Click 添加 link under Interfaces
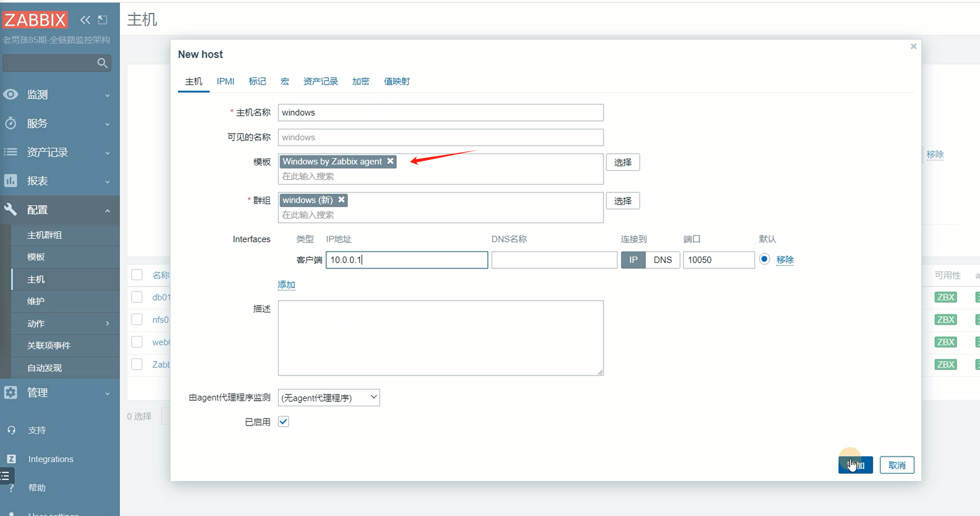This screenshot has height=516, width=980. point(287,285)
